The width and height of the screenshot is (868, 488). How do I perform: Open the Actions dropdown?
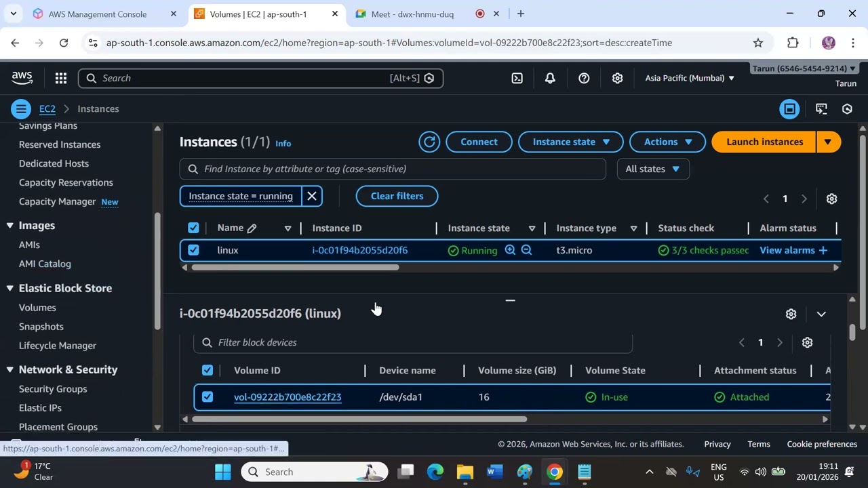point(668,142)
